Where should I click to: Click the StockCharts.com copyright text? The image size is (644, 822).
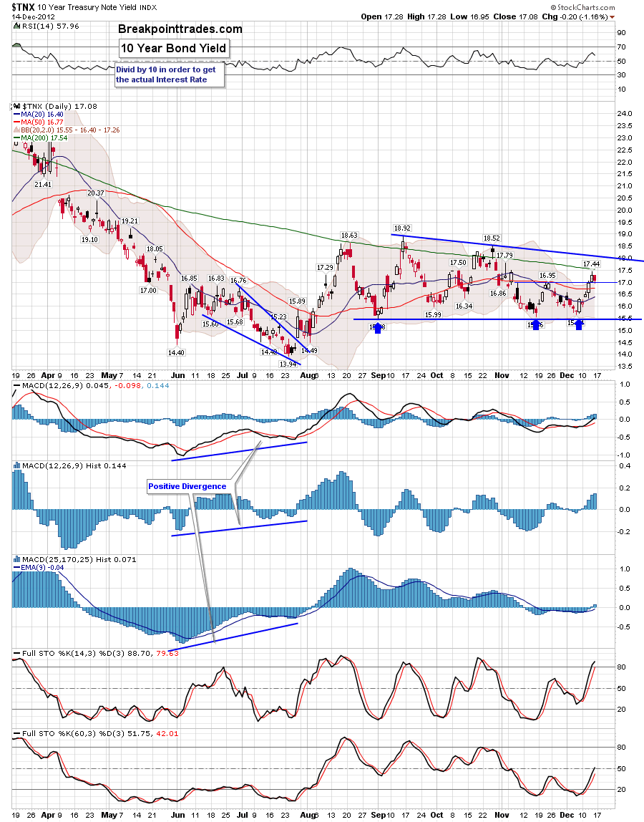coord(582,7)
